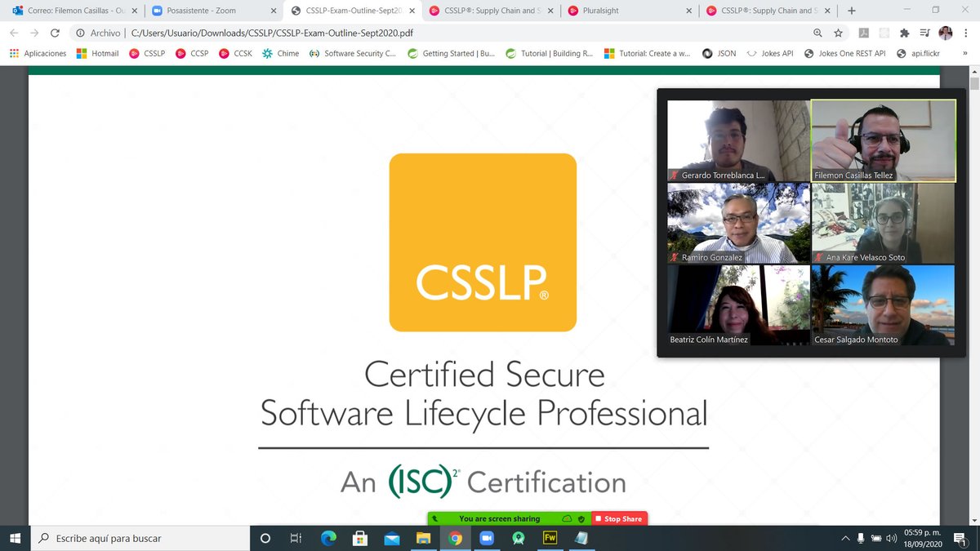Click the shield icon in sharing bar
Image resolution: width=980 pixels, height=551 pixels.
click(x=581, y=518)
